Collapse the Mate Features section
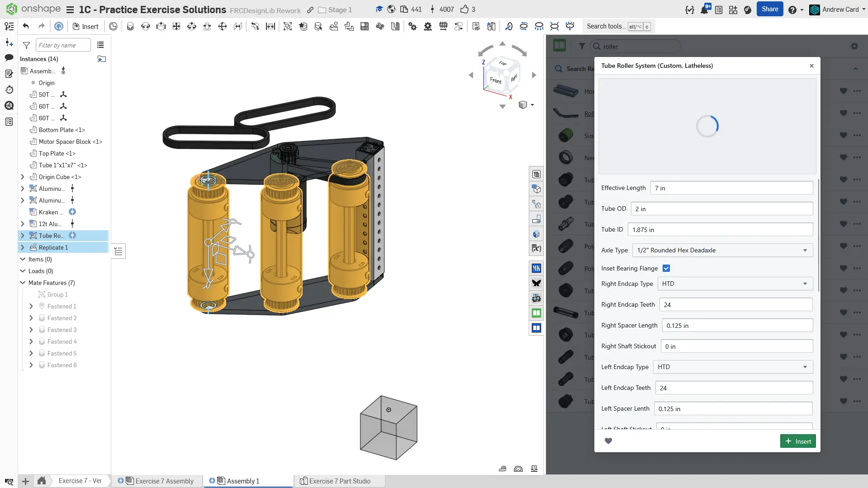868x488 pixels. tap(23, 283)
